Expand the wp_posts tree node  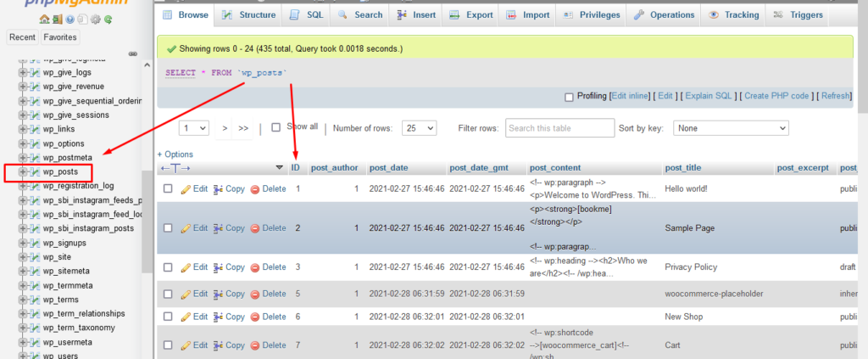point(23,171)
